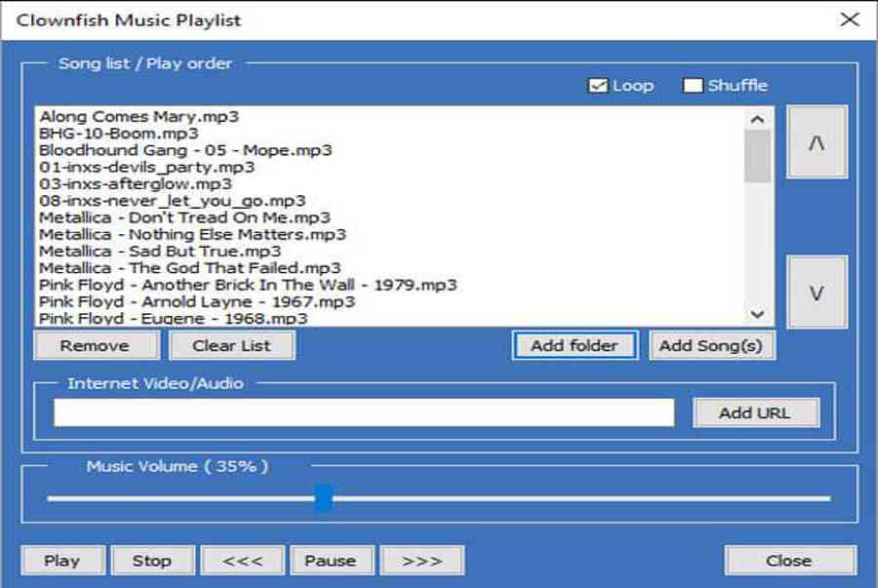Click the Music Volume slider handle
878x588 pixels.
tap(323, 498)
